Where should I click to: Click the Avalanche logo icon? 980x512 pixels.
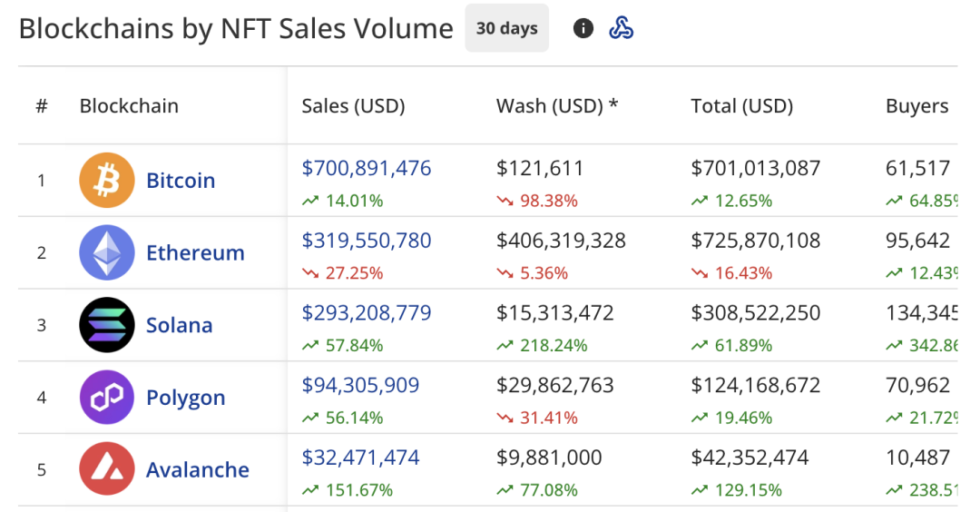(x=106, y=469)
